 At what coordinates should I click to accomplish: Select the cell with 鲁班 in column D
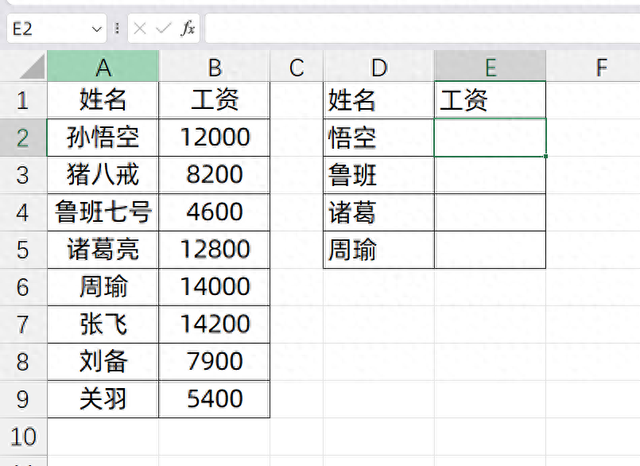click(x=379, y=175)
